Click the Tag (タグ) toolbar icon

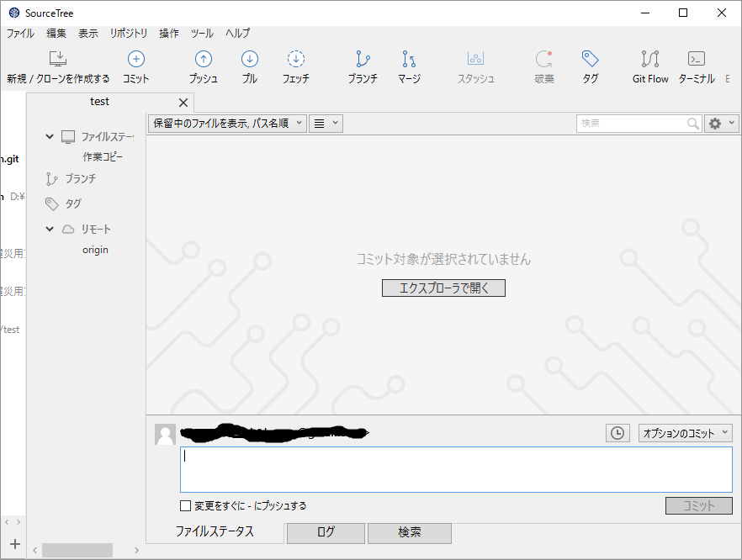[590, 59]
